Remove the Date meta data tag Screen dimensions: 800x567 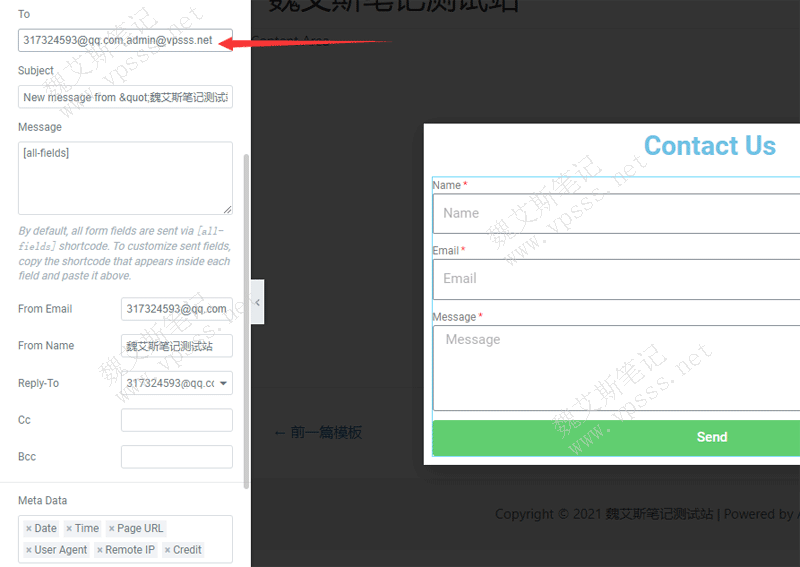[29, 529]
